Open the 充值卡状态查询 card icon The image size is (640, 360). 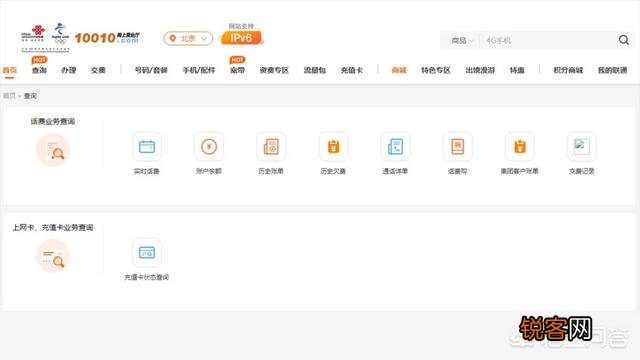(147, 253)
